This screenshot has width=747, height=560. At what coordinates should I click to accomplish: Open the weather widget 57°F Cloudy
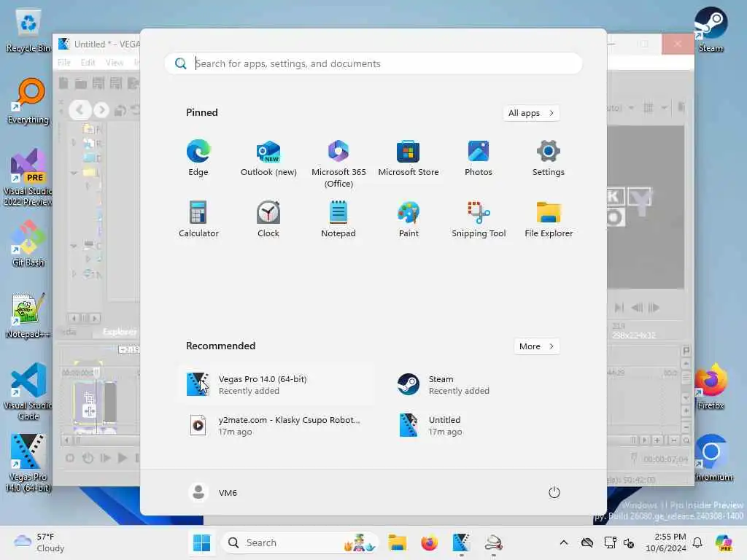coord(39,542)
